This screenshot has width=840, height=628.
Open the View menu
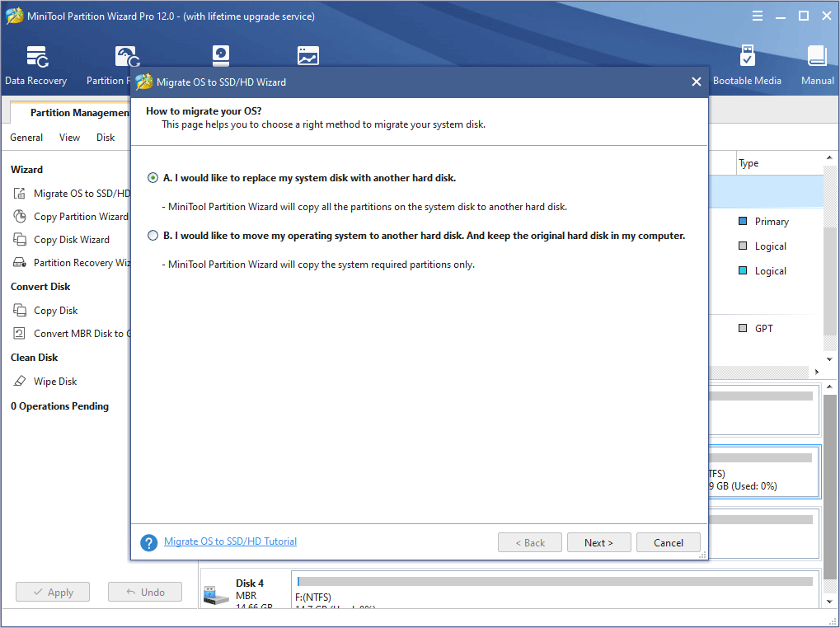tap(69, 138)
